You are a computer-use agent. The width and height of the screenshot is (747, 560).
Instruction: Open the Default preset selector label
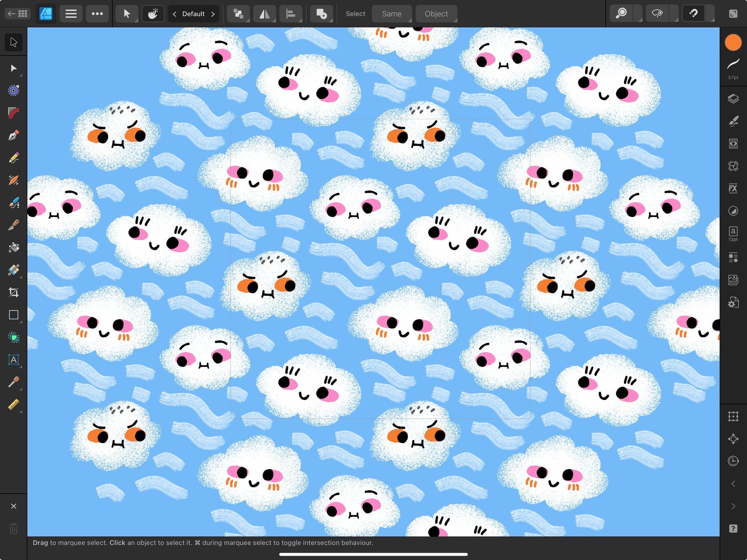(x=194, y=14)
